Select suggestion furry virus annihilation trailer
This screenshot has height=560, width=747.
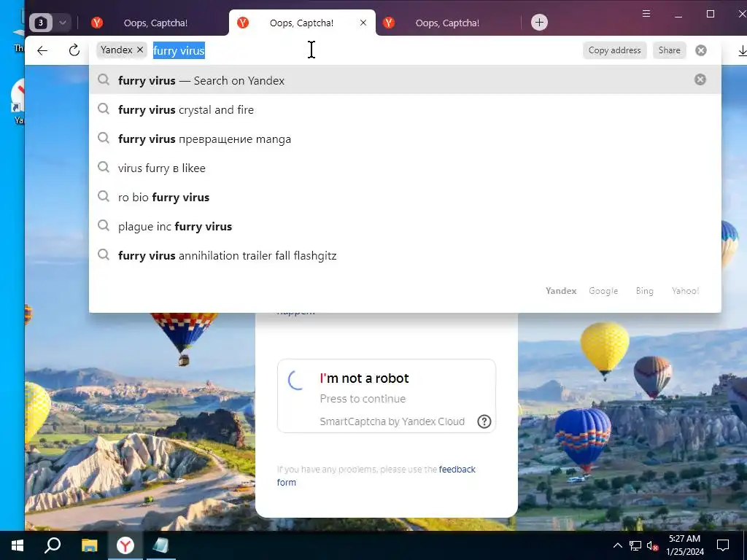coord(405,255)
